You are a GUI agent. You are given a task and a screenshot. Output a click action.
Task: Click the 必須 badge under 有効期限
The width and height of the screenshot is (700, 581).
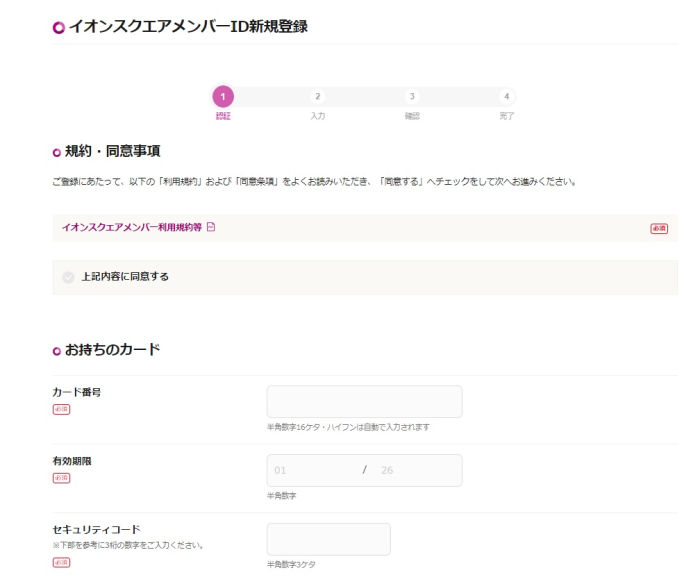[x=61, y=478]
